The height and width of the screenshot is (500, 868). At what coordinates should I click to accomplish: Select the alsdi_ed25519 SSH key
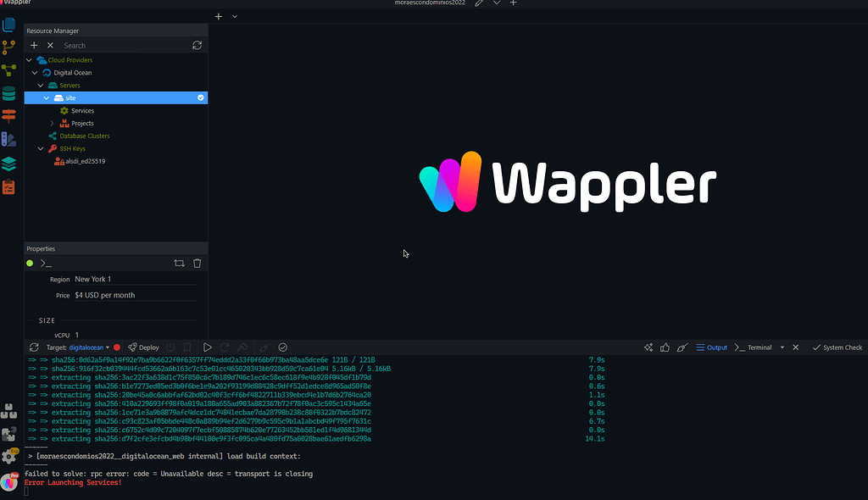tap(86, 161)
